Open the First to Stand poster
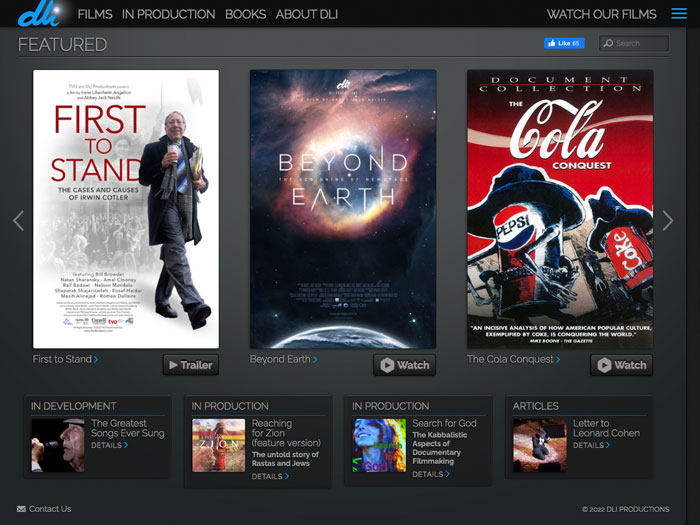 pos(126,209)
